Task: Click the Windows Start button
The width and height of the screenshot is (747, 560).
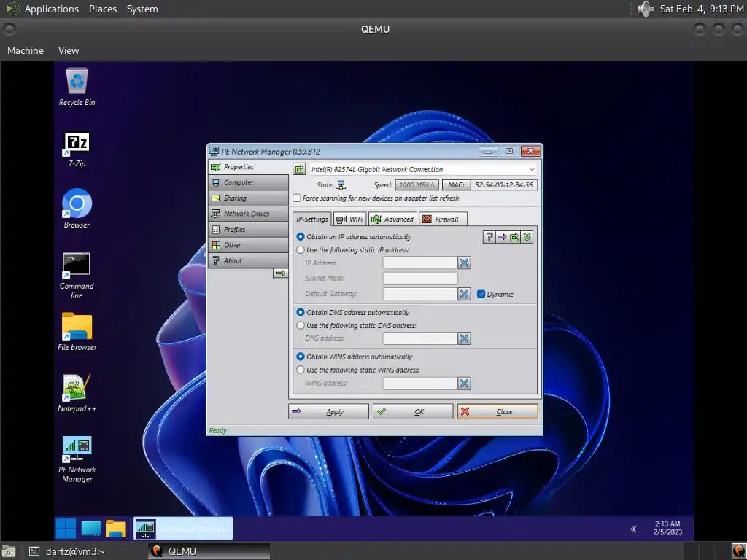Action: [x=66, y=529]
